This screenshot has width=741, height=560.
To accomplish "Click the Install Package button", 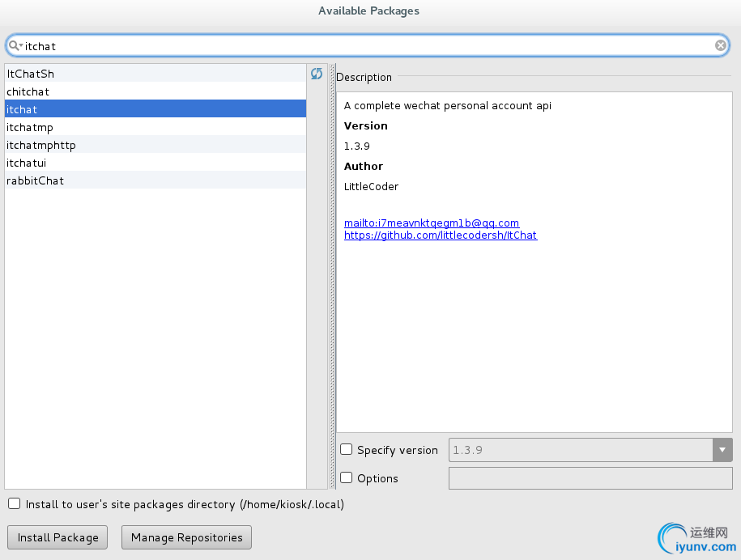I will click(57, 537).
